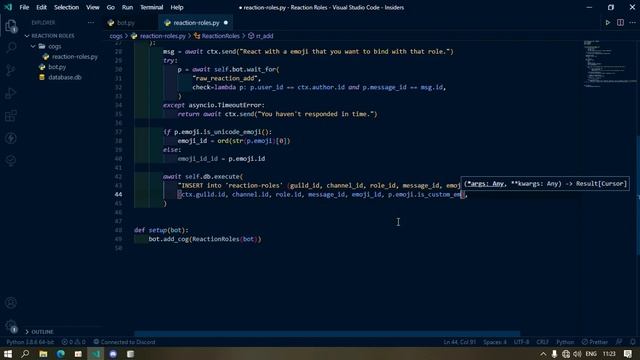This screenshot has height=360, width=640.
Task: Open the Go menu
Action: pyautogui.click(x=111, y=7)
